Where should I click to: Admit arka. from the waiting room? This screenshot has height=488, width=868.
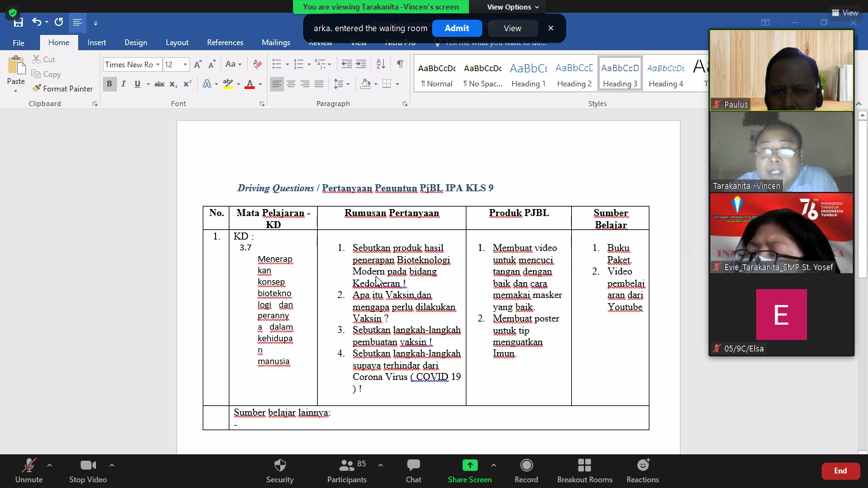click(x=457, y=28)
